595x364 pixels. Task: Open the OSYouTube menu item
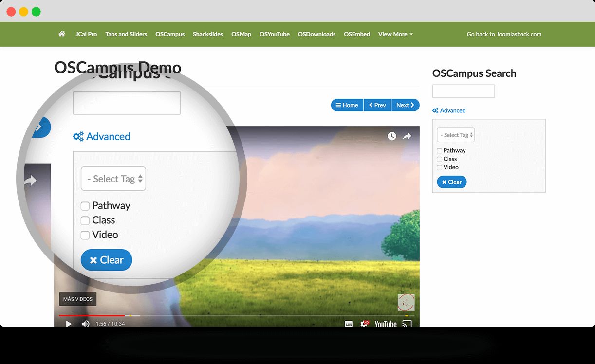(x=275, y=34)
